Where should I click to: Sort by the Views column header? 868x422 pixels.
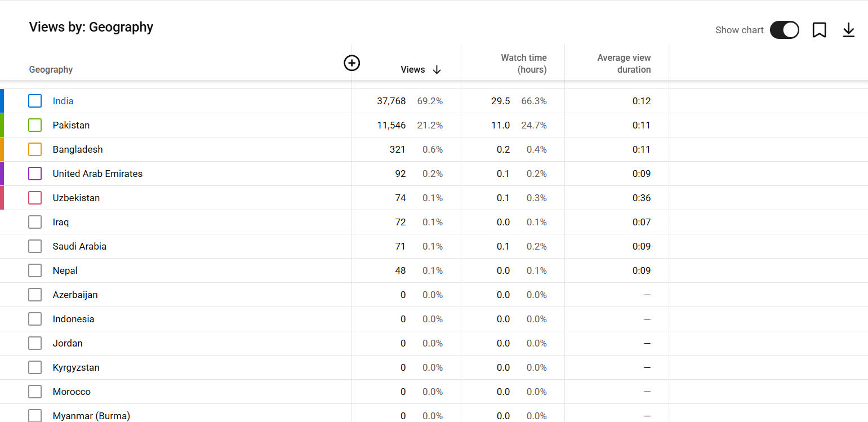(412, 70)
